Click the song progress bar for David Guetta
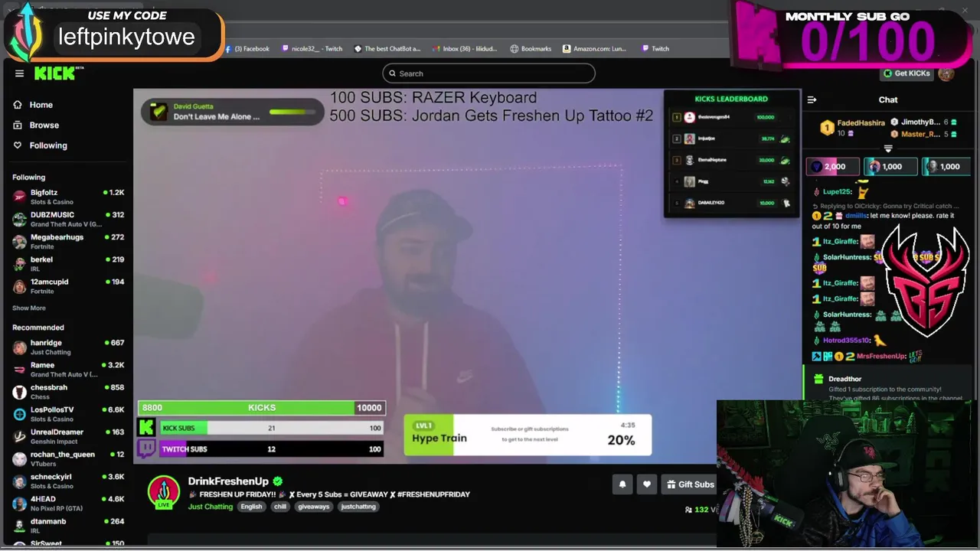The width and height of the screenshot is (980, 551). [x=292, y=112]
